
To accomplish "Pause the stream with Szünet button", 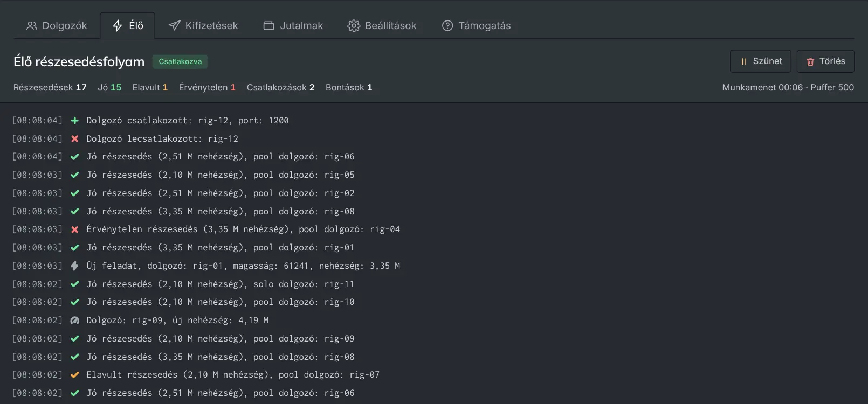I will (760, 61).
